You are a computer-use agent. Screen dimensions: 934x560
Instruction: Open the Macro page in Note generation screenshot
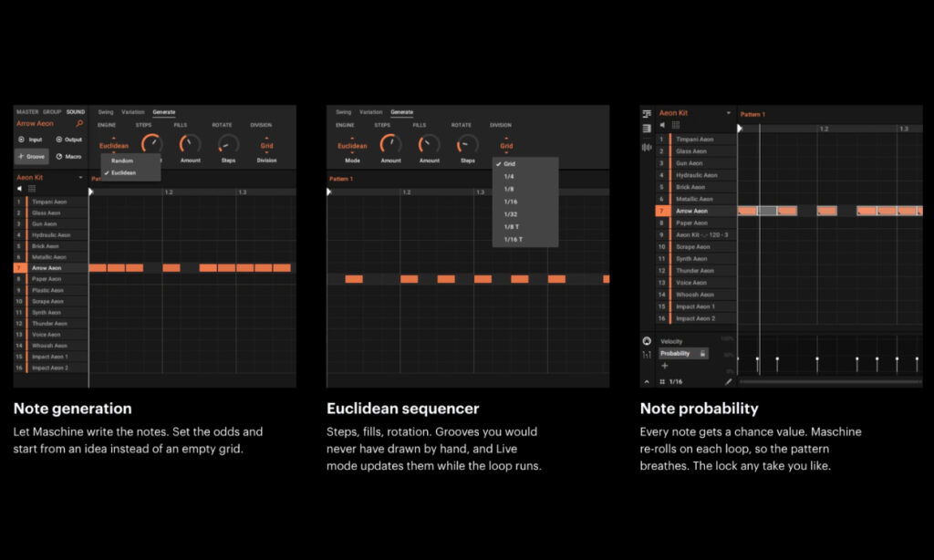[69, 157]
